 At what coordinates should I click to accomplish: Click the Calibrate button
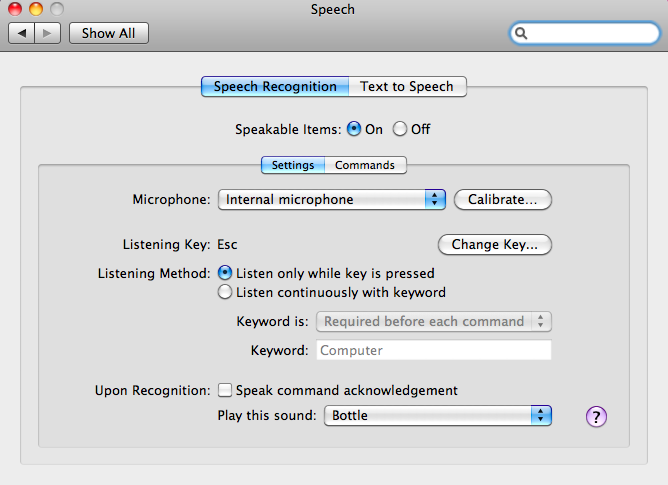click(x=503, y=200)
